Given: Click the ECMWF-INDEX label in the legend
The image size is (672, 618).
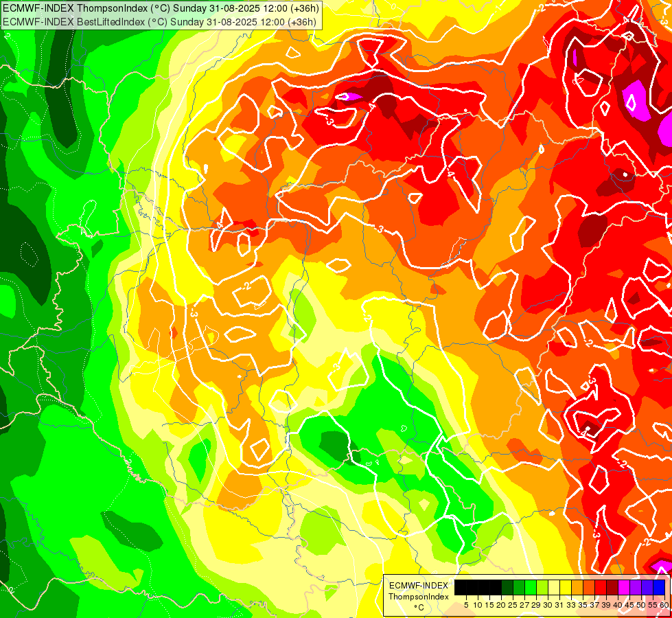Looking at the screenshot, I should click(419, 586).
